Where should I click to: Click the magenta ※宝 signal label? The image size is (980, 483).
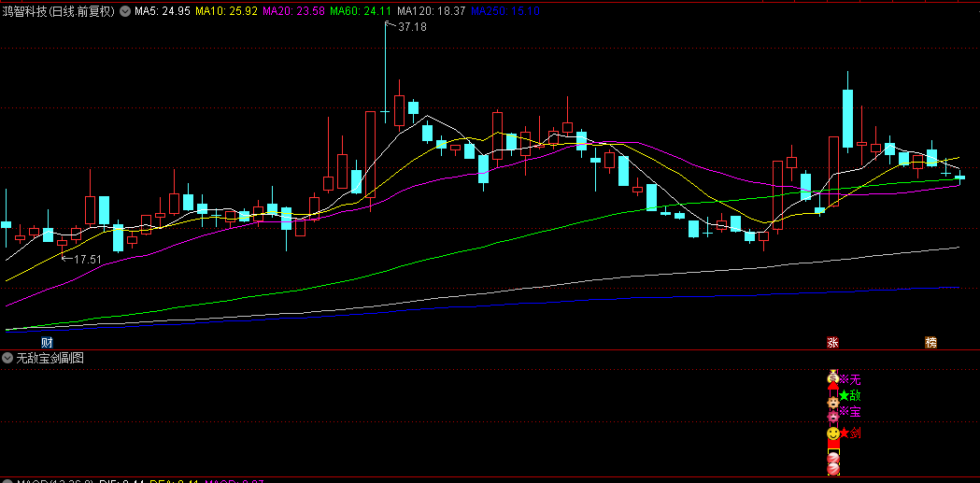850,412
